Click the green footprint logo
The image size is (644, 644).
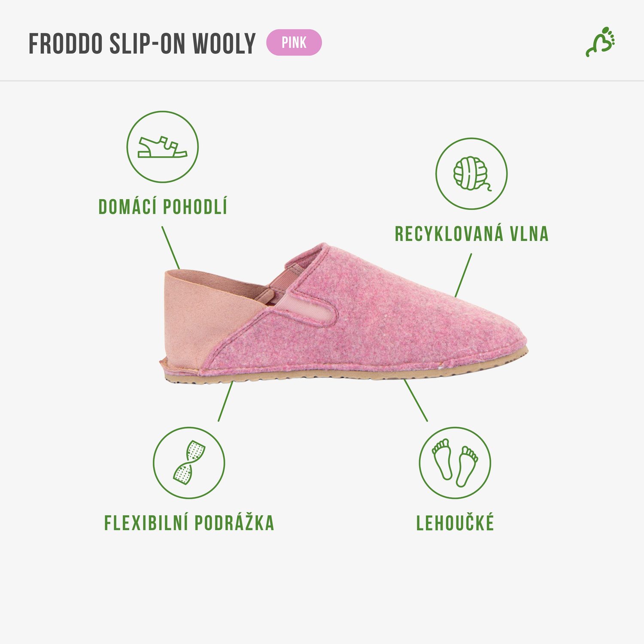(601, 42)
